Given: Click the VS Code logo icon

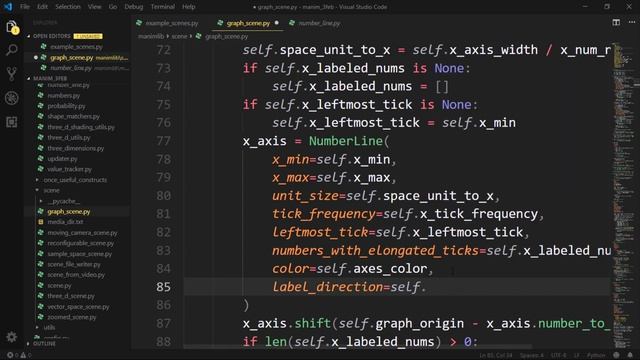Looking at the screenshot, I should click(x=8, y=7).
